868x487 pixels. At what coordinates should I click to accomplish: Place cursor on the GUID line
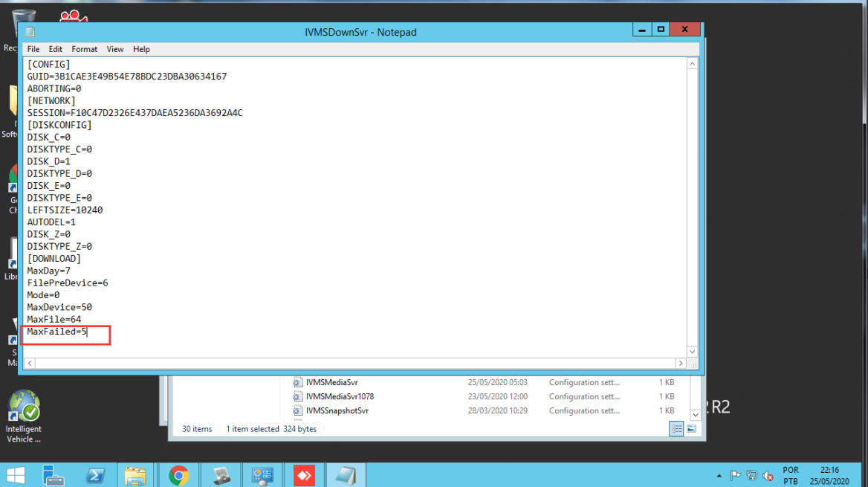point(127,77)
